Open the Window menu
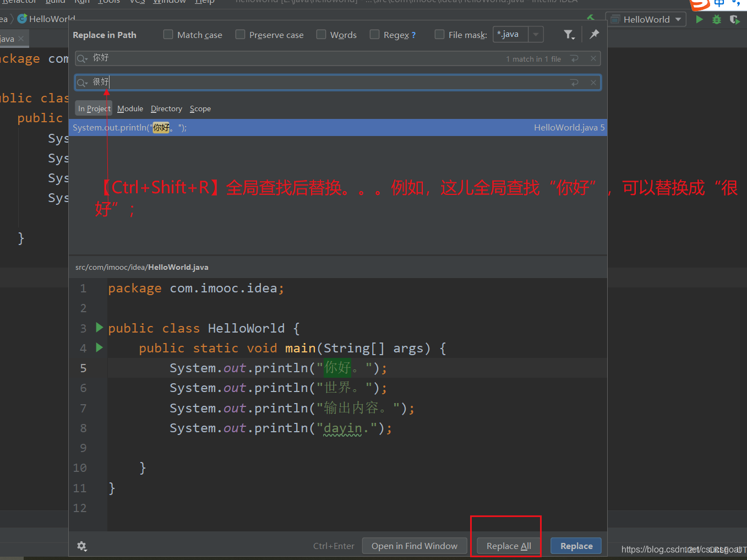Screen dimensions: 747x560 pyautogui.click(x=170, y=2)
